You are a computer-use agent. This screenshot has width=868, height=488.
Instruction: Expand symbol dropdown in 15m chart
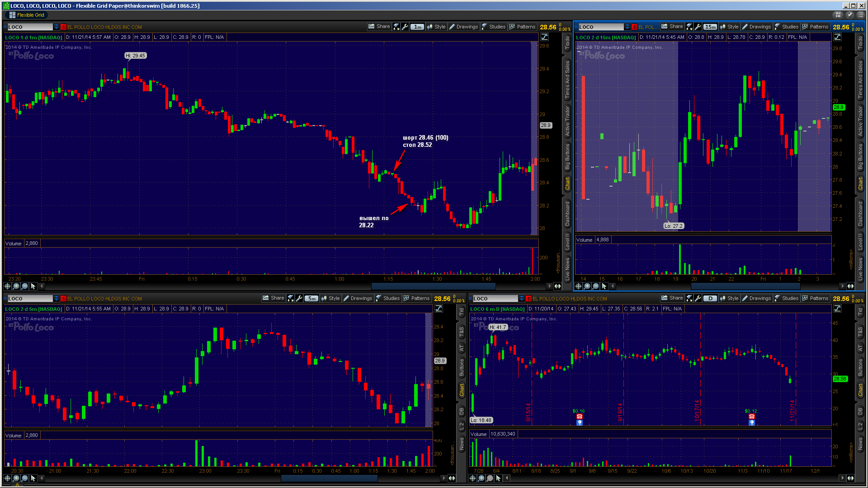pos(627,27)
